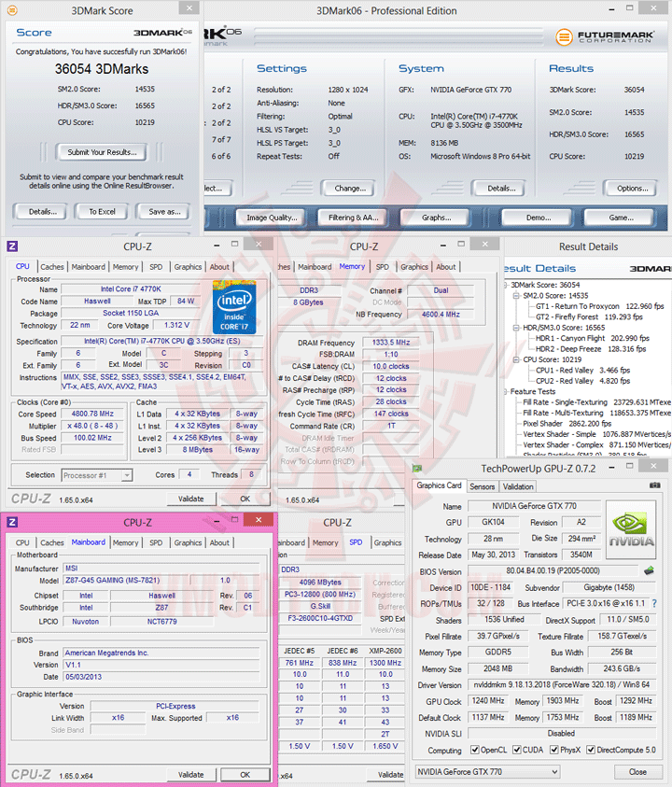The width and height of the screenshot is (672, 787).
Task: Collapse the HDR/SM3.0 Score tree node
Action: (516, 328)
